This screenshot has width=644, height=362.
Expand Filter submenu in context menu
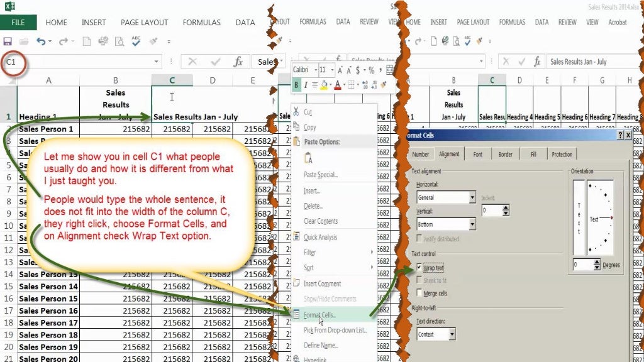pyautogui.click(x=372, y=253)
